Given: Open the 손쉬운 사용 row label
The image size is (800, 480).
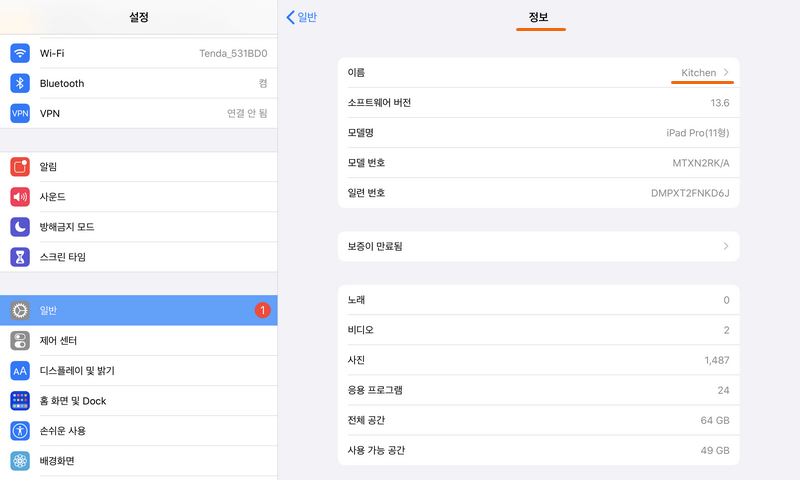Looking at the screenshot, I should click(x=63, y=431).
